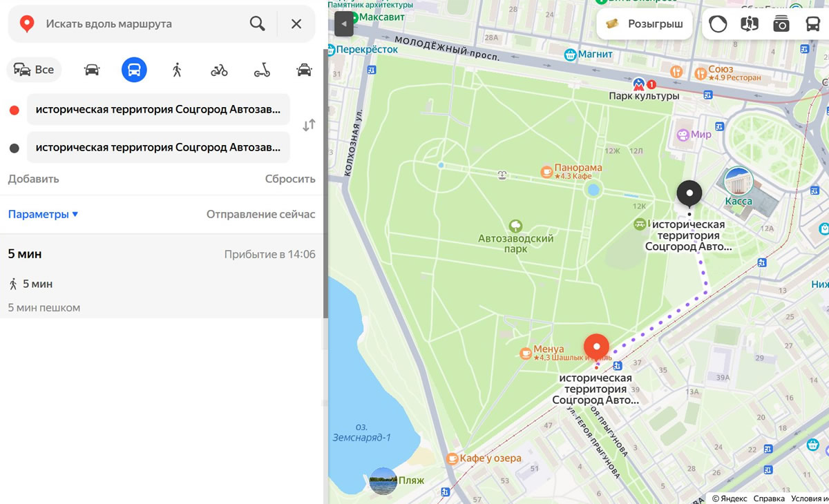Click 'Прибытие в 14:06' arrival text
This screenshot has width=829, height=504.
pyautogui.click(x=269, y=254)
